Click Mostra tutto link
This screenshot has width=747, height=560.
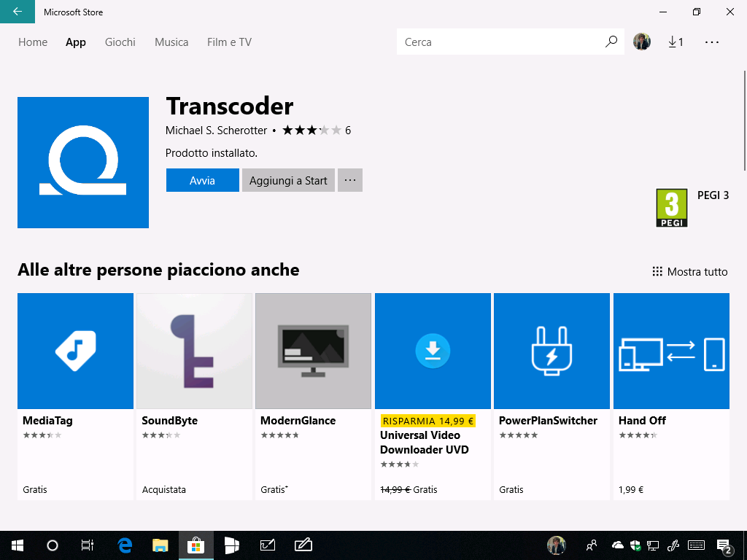690,271
